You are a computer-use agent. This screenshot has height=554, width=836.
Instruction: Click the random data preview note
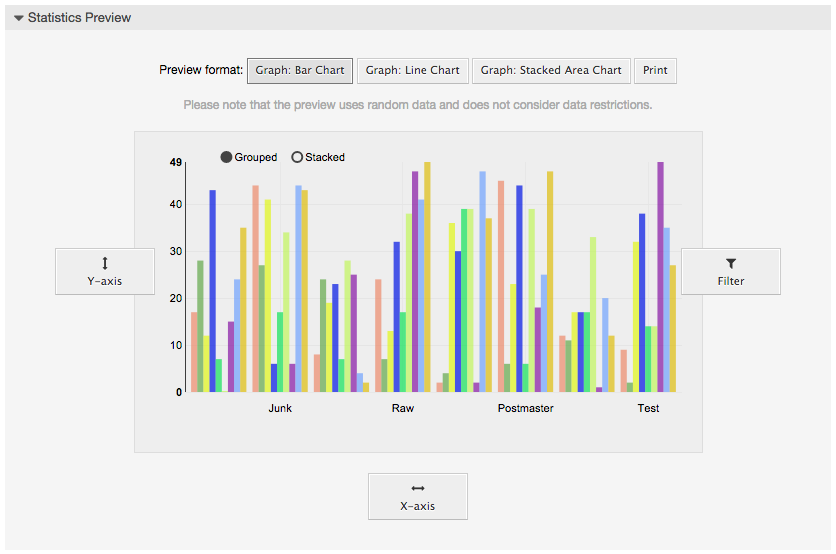[418, 105]
